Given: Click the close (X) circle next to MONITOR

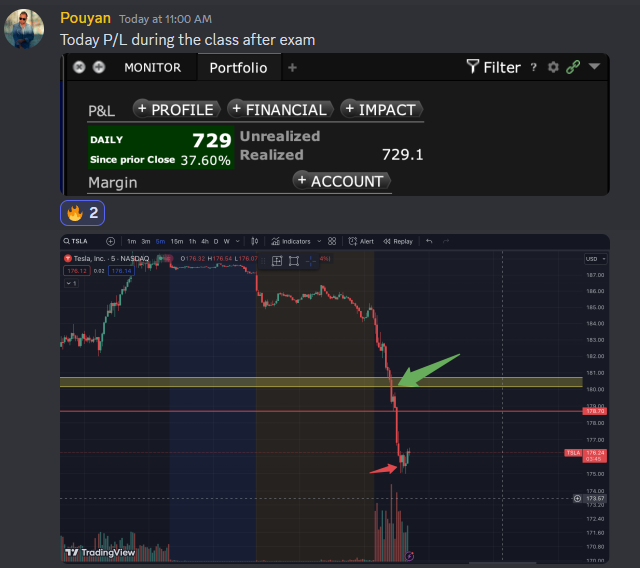Looking at the screenshot, I should point(79,67).
